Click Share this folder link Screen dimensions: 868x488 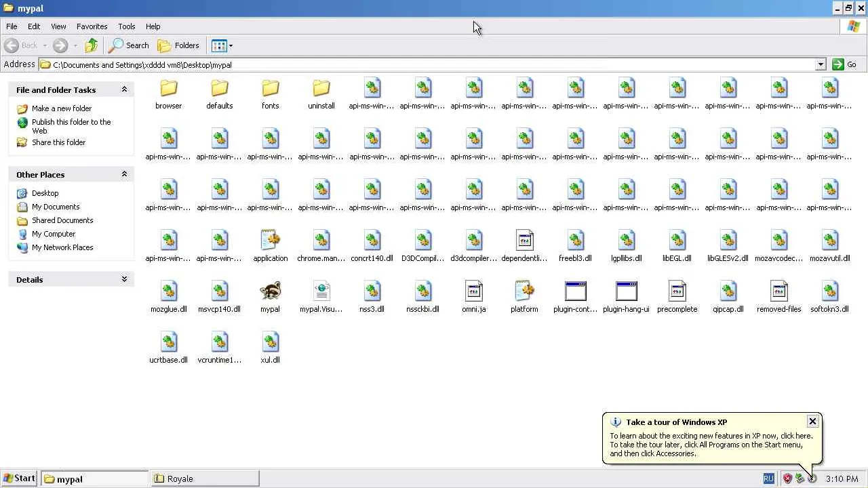tap(59, 142)
